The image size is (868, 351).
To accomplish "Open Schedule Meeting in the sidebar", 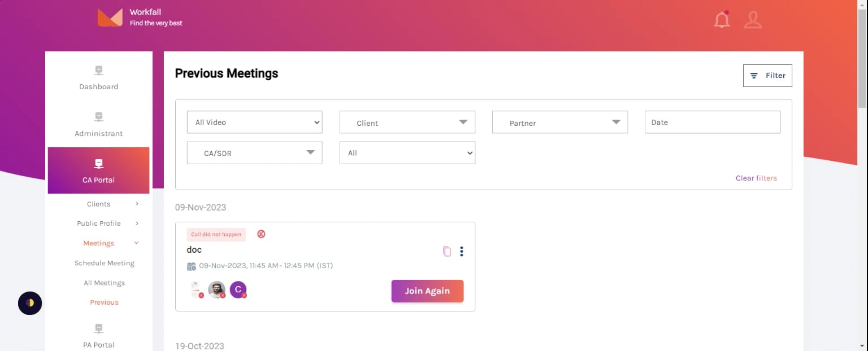I will tap(105, 263).
